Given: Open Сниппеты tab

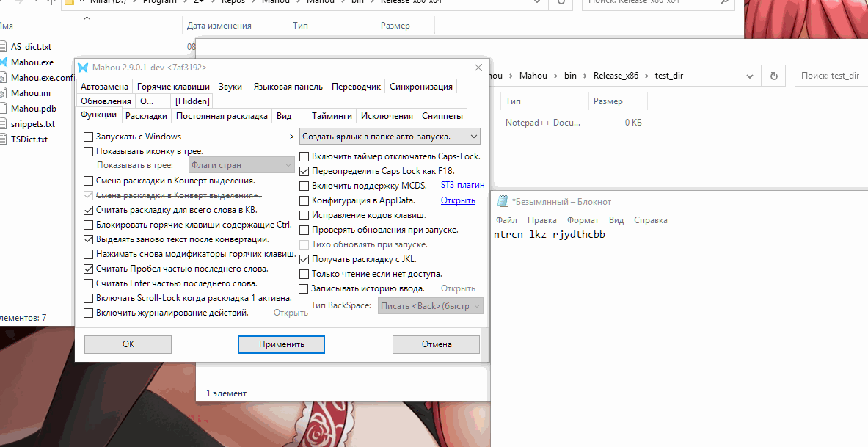Looking at the screenshot, I should 442,116.
